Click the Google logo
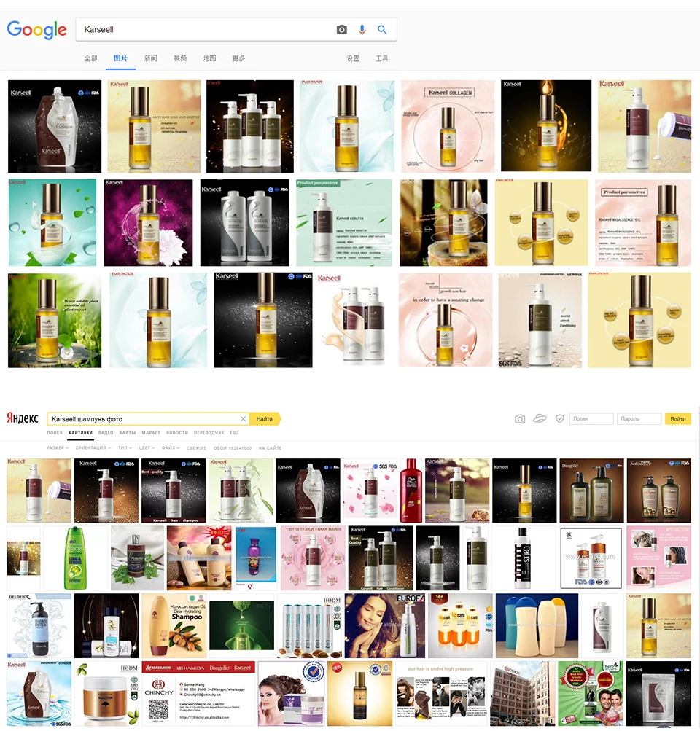The image size is (700, 731). click(37, 31)
